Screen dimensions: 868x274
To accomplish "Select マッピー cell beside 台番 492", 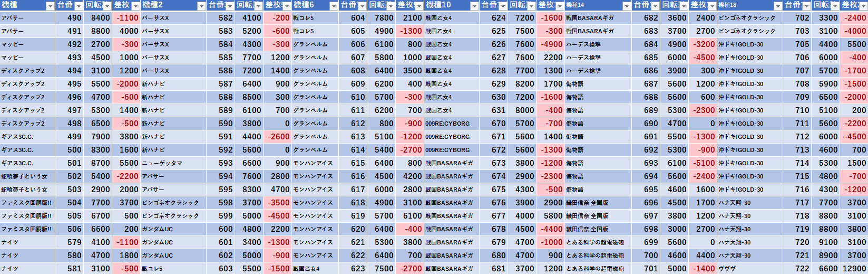I will (x=27, y=44).
